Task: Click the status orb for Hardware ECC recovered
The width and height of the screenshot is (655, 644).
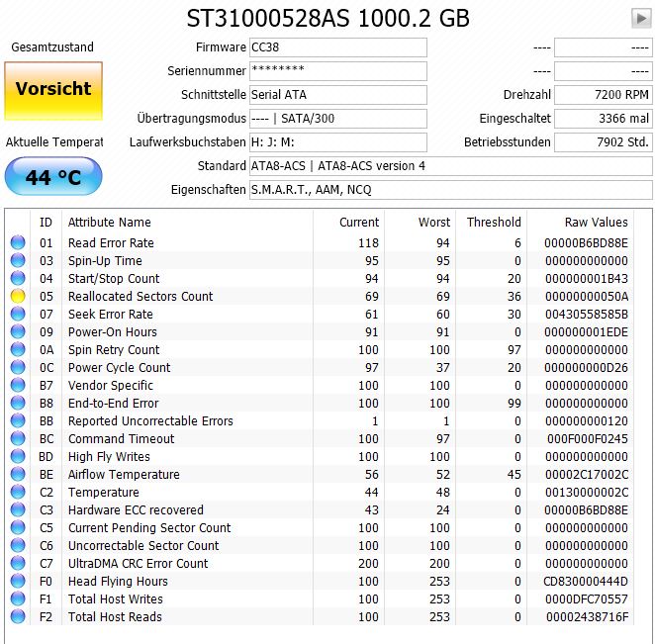Action: point(18,509)
